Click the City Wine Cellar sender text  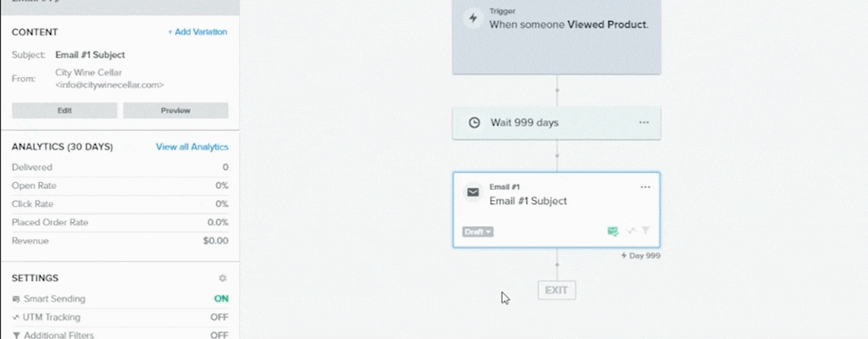88,73
